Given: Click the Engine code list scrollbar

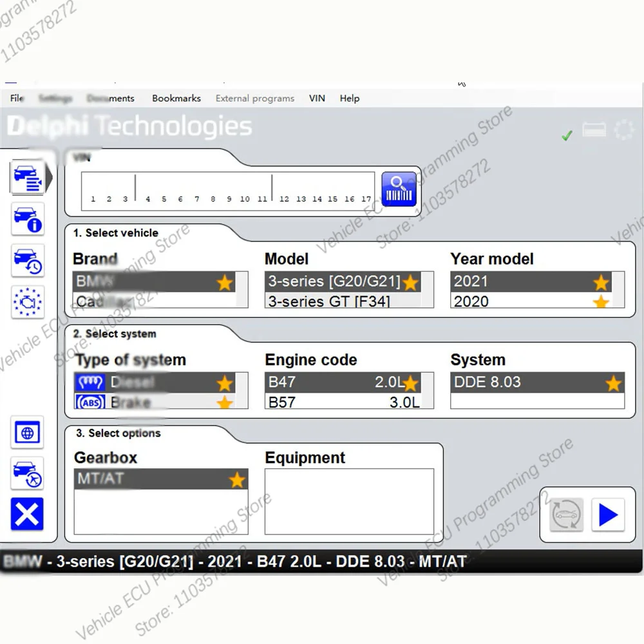Looking at the screenshot, I should tap(428, 391).
